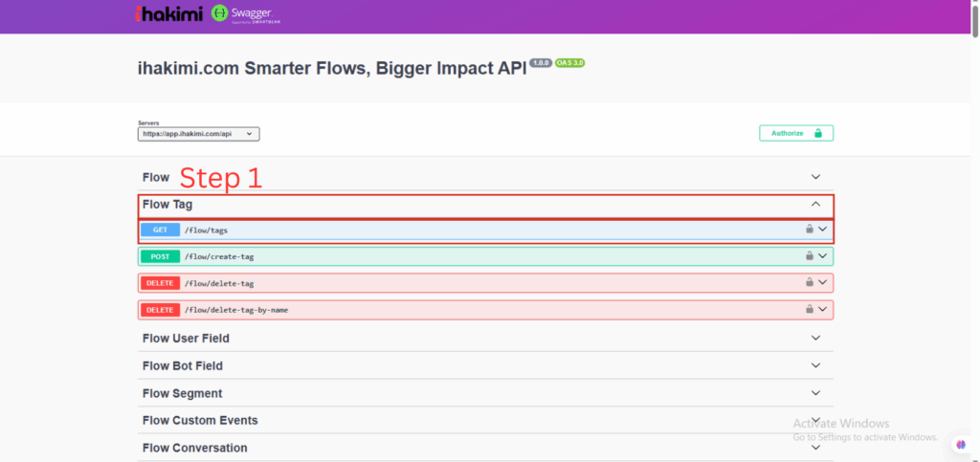This screenshot has height=462, width=980.
Task: Click lock icon on DELETE /flow/delete-tag row
Action: point(809,283)
